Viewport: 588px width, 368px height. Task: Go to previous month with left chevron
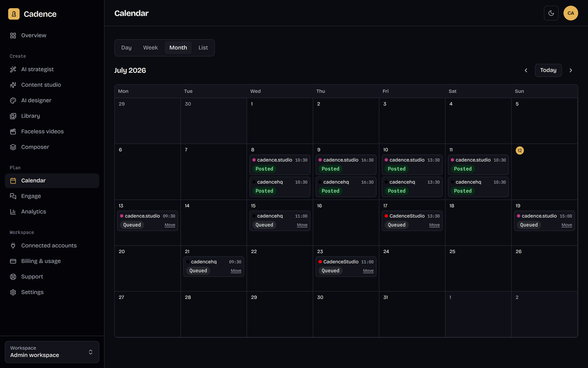526,70
